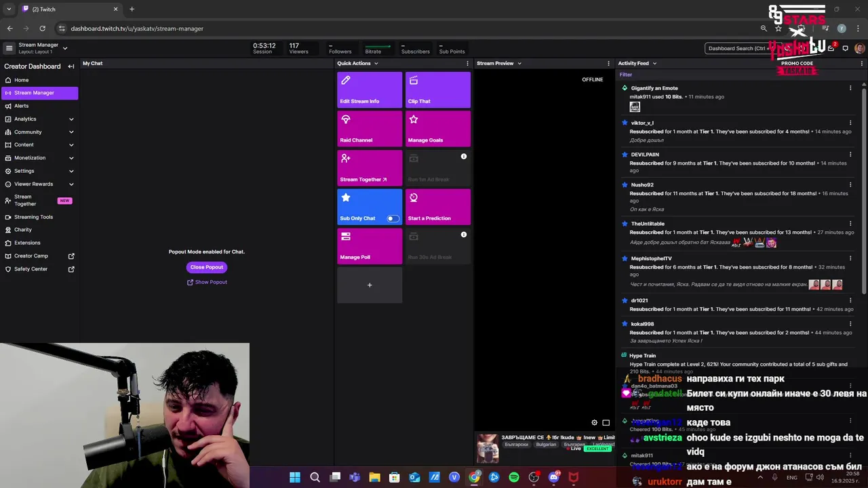Open the profile avatar menu
The height and width of the screenshot is (488, 868).
(859, 48)
